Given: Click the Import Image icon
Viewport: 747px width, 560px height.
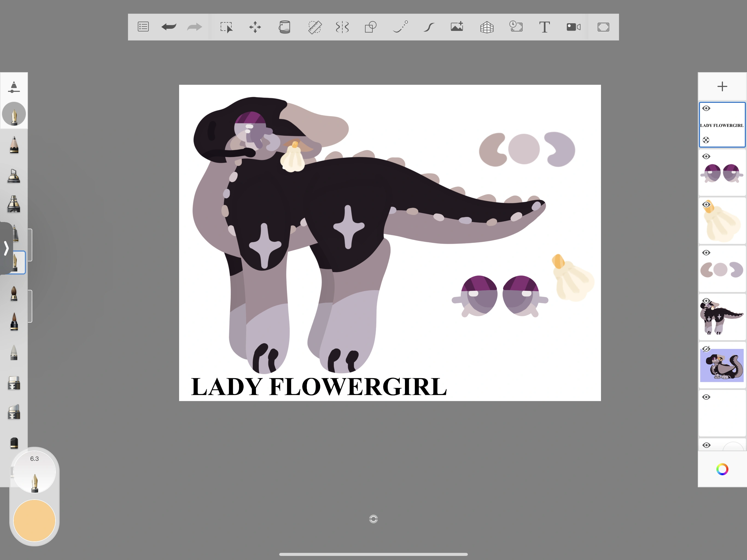Looking at the screenshot, I should [x=457, y=27].
